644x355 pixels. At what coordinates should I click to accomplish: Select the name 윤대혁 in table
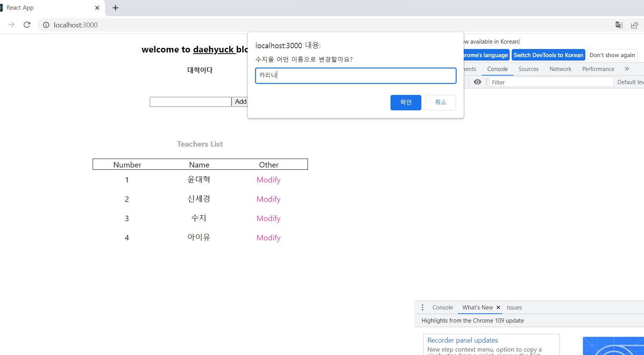pos(199,179)
